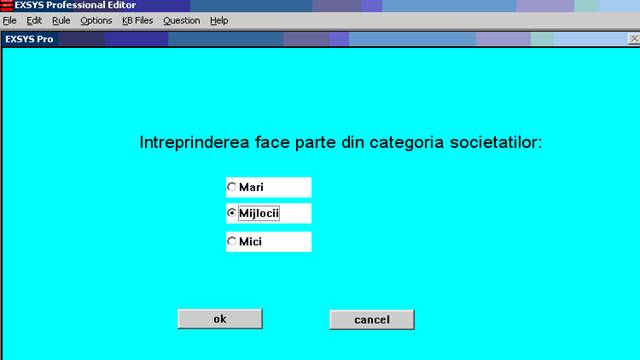Select the Mici radio button circle
Image resolution: width=640 pixels, height=360 pixels.
(x=232, y=241)
